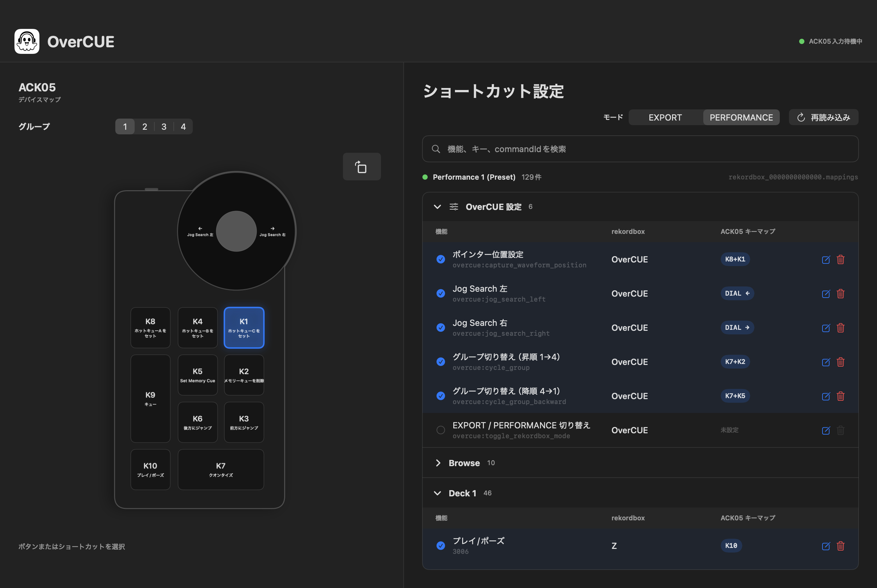Image resolution: width=877 pixels, height=588 pixels.
Task: Switch mode to PERFORMANCE
Action: (x=741, y=117)
